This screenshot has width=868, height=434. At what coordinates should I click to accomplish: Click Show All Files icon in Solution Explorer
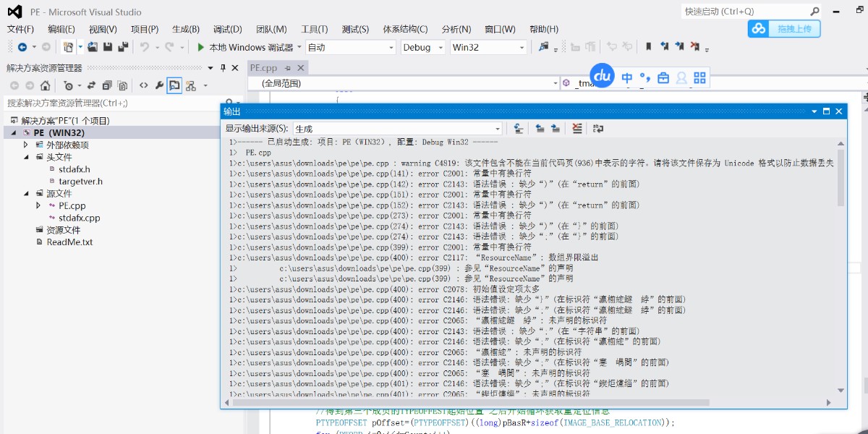[x=122, y=85]
